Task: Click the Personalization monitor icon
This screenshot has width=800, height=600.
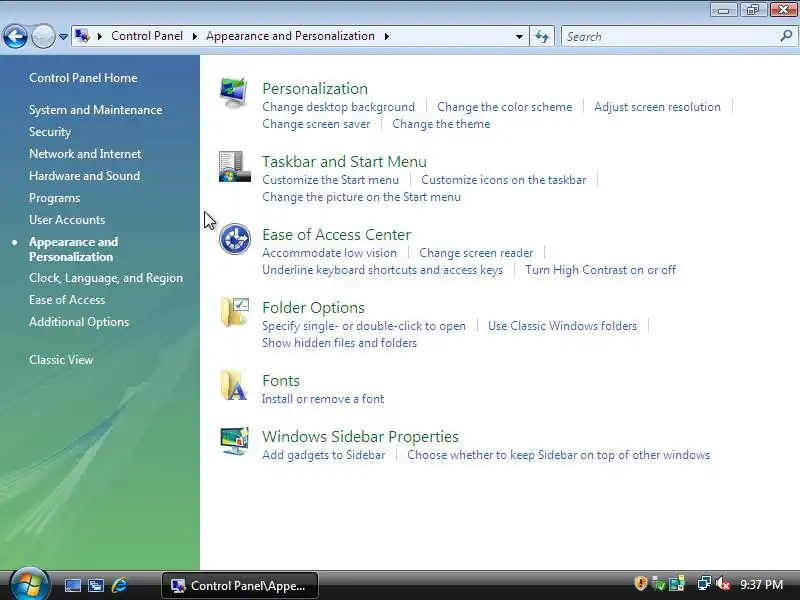Action: [x=234, y=93]
